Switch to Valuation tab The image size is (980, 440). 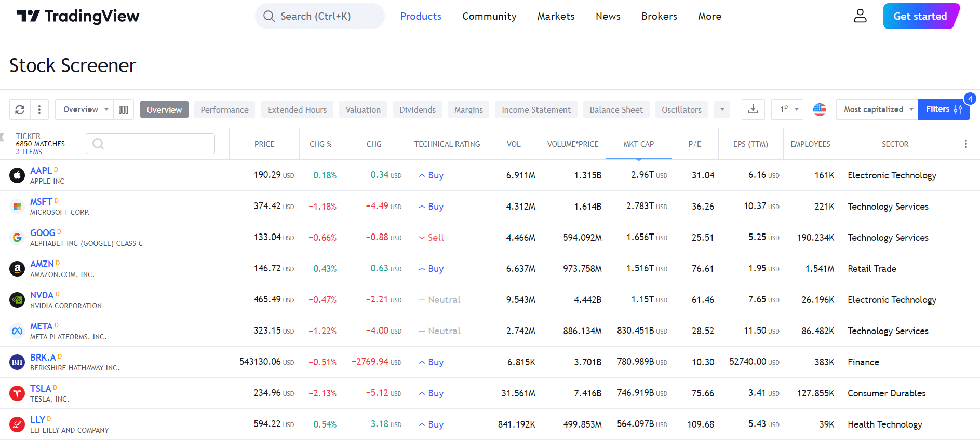click(363, 109)
